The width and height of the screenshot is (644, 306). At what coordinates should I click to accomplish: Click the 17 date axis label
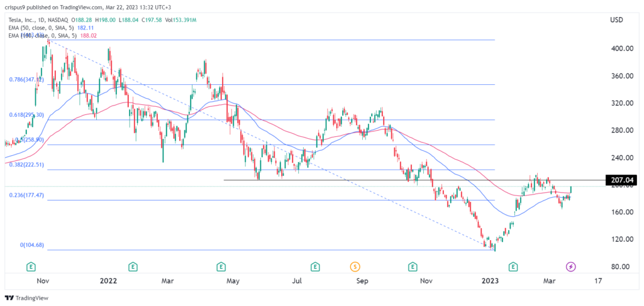tap(598, 281)
